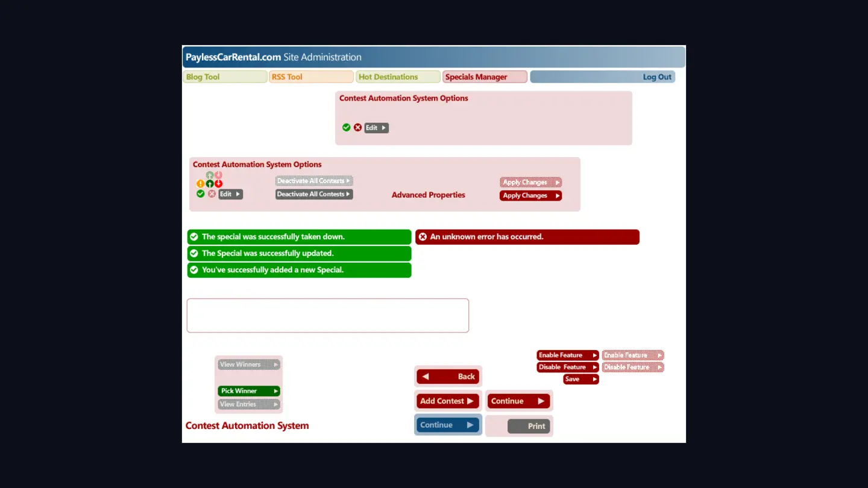The width and height of the screenshot is (868, 488).
Task: Click Edit button in the lower options panel
Action: click(230, 194)
